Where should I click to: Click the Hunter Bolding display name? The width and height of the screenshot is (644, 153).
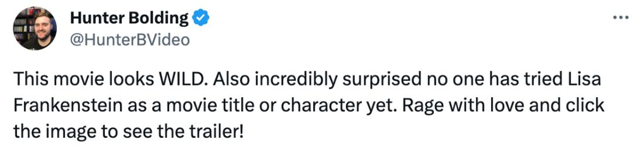pyautogui.click(x=129, y=18)
